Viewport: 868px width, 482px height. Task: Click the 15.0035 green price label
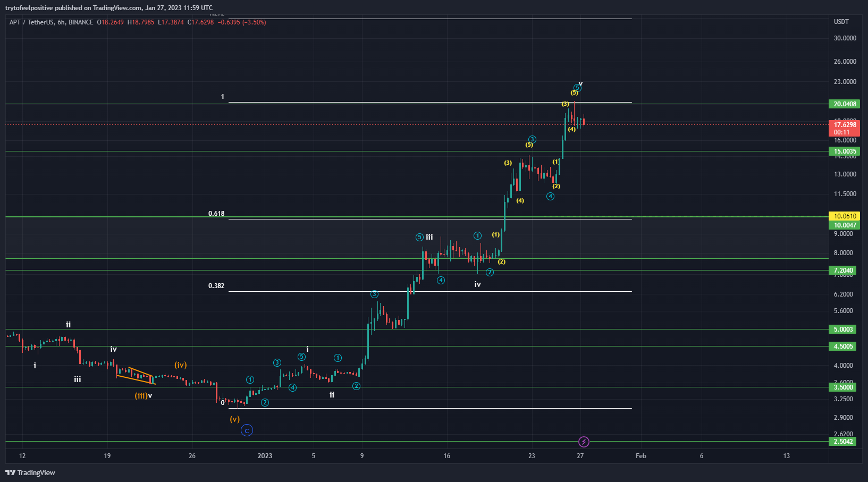click(x=845, y=151)
